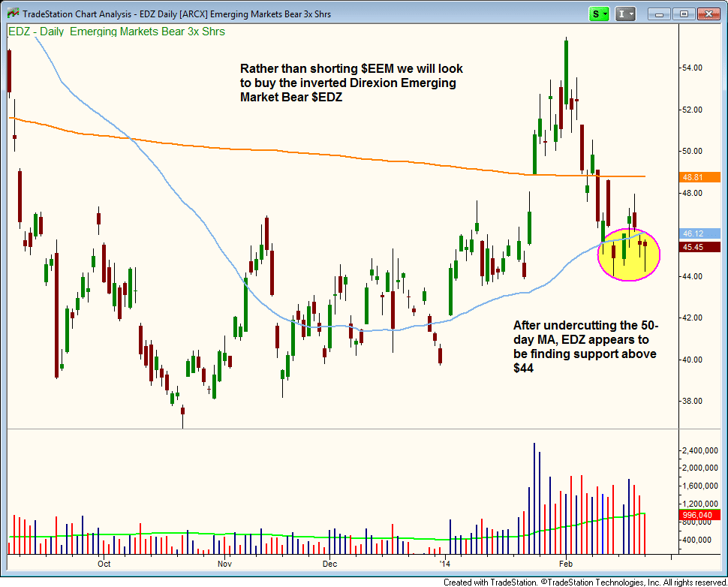Click the Created with TradeStation link text

tap(484, 581)
